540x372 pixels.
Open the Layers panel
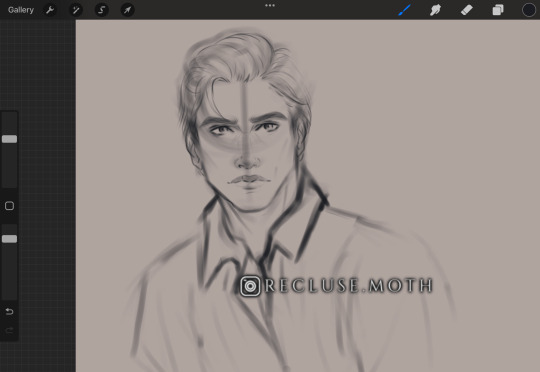coord(498,10)
